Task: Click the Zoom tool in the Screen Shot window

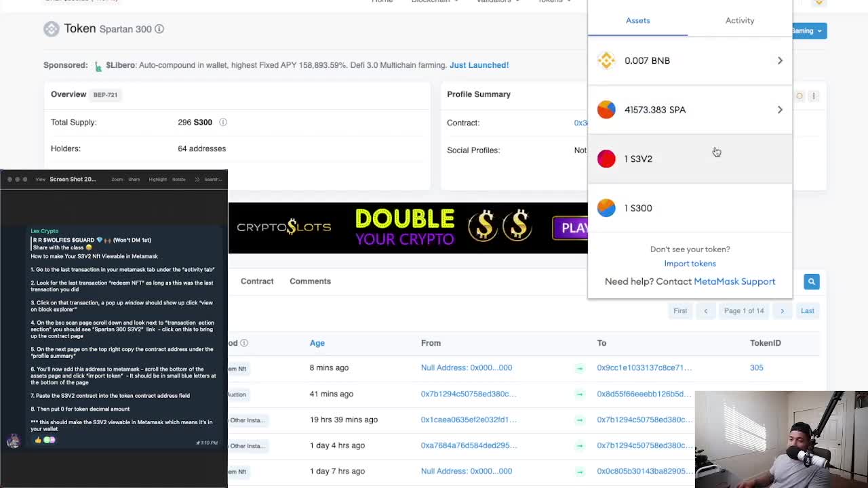Action: point(117,180)
